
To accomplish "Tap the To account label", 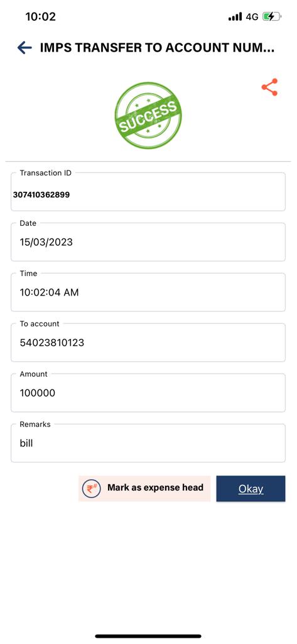I will (x=40, y=324).
